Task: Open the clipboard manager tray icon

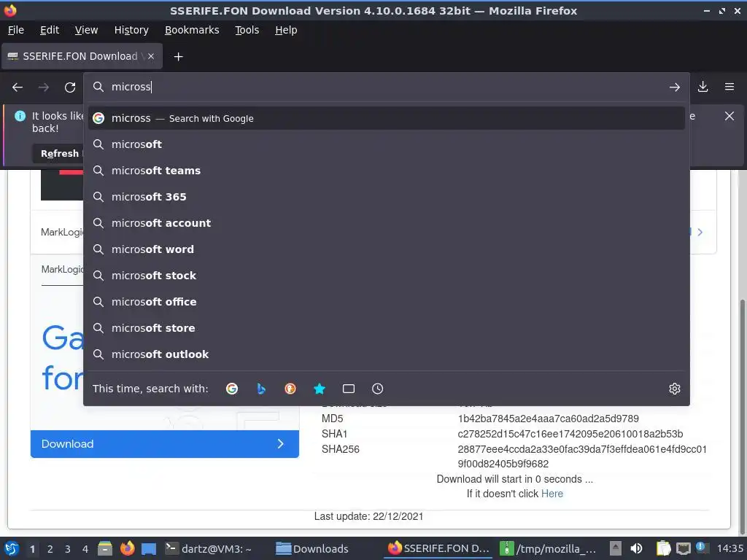Action: [663, 548]
